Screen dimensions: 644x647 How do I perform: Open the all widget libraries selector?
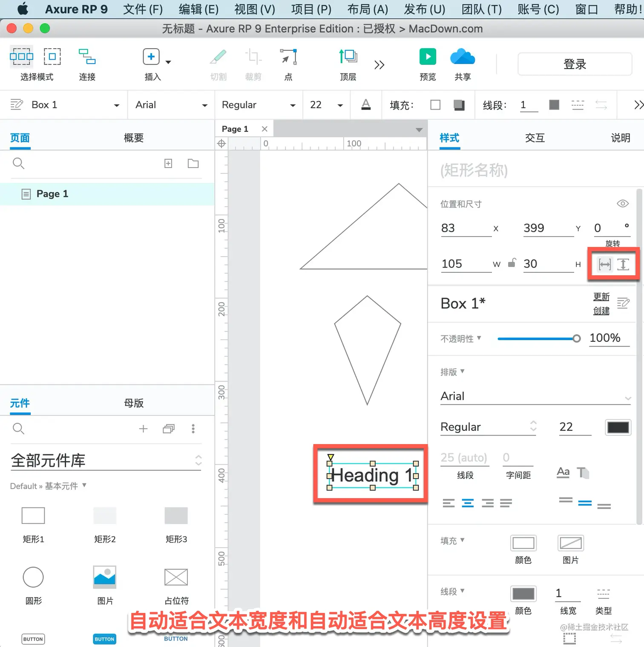pyautogui.click(x=106, y=460)
